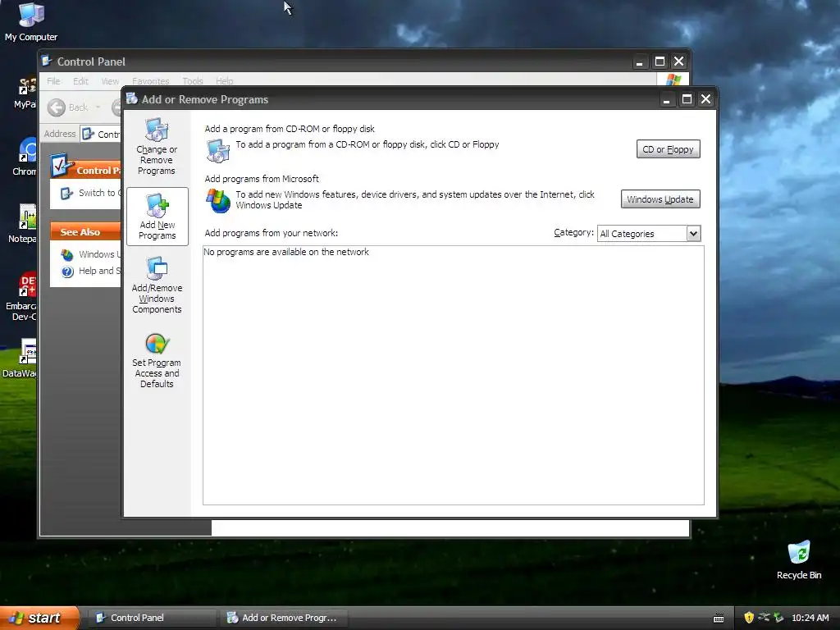The height and width of the screenshot is (630, 840).
Task: Click the Control Panel address bar field
Action: (x=101, y=134)
